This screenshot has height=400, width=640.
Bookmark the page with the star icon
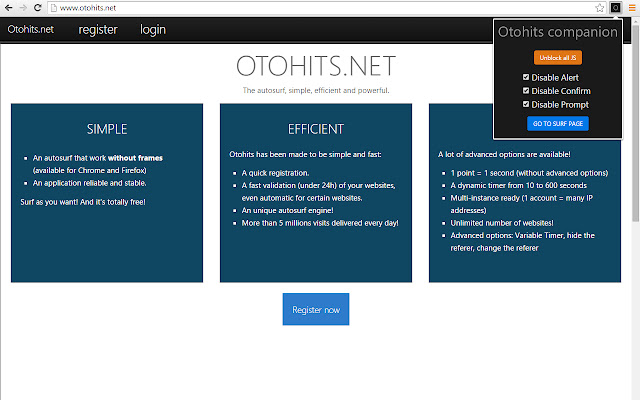(600, 8)
